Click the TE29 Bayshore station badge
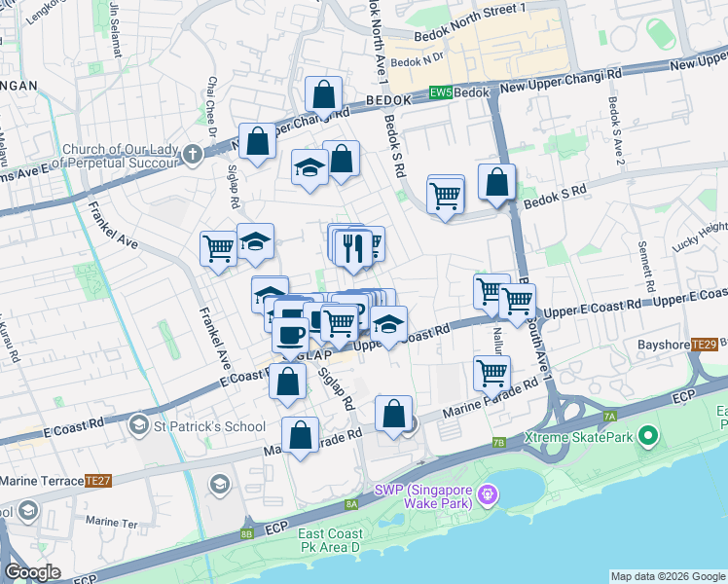The width and height of the screenshot is (728, 584). [x=705, y=345]
